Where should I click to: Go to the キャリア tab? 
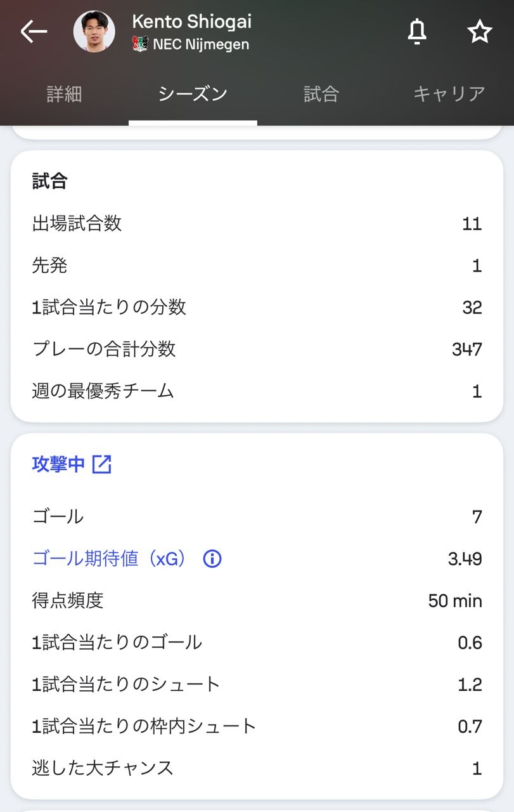449,94
